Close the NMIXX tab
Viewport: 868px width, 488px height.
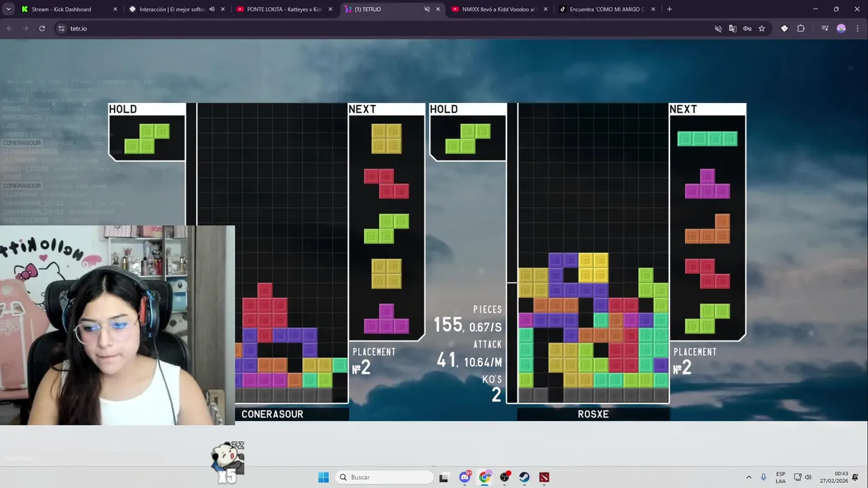tap(545, 9)
